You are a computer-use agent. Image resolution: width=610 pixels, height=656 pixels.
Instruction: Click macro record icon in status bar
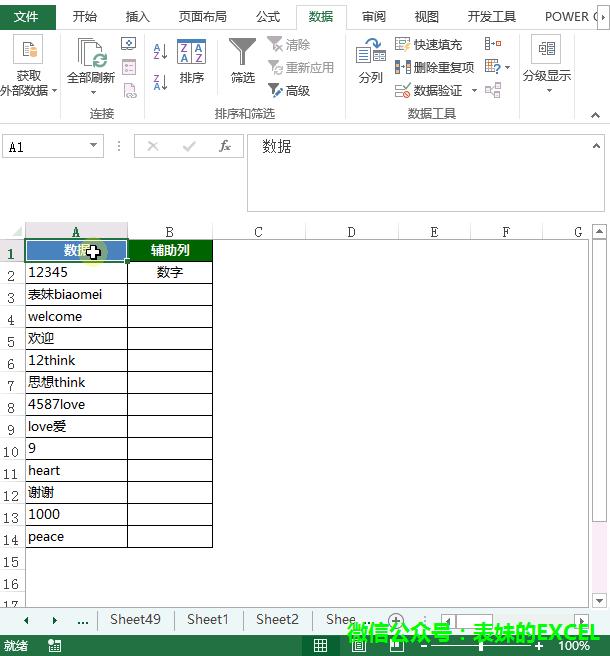point(54,645)
